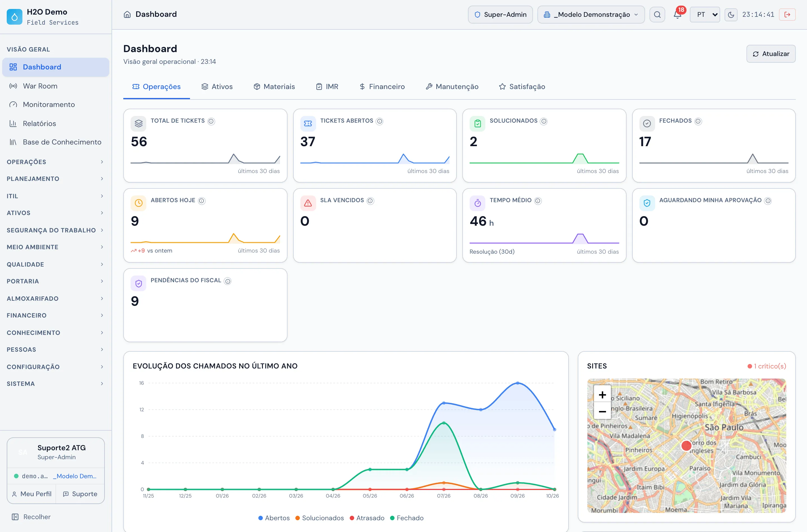This screenshot has width=807, height=532.
Task: Click info icon beside Tickets Abertos
Action: pyautogui.click(x=380, y=121)
